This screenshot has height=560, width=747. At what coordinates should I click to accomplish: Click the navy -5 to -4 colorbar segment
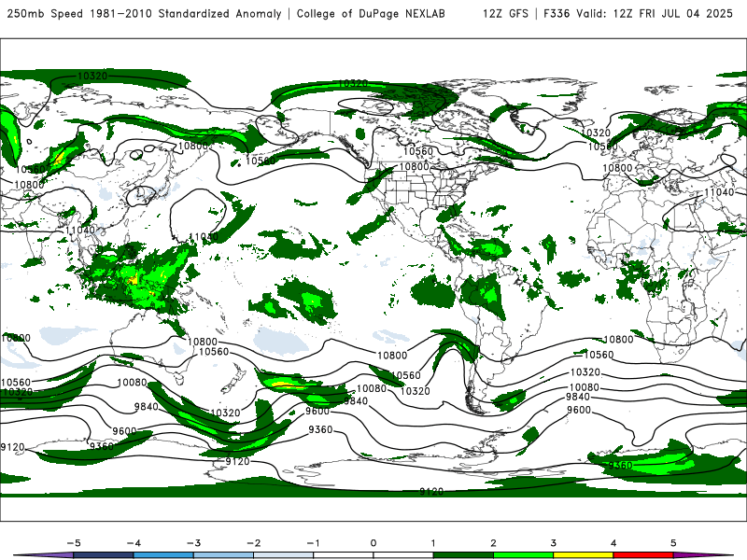104,555
